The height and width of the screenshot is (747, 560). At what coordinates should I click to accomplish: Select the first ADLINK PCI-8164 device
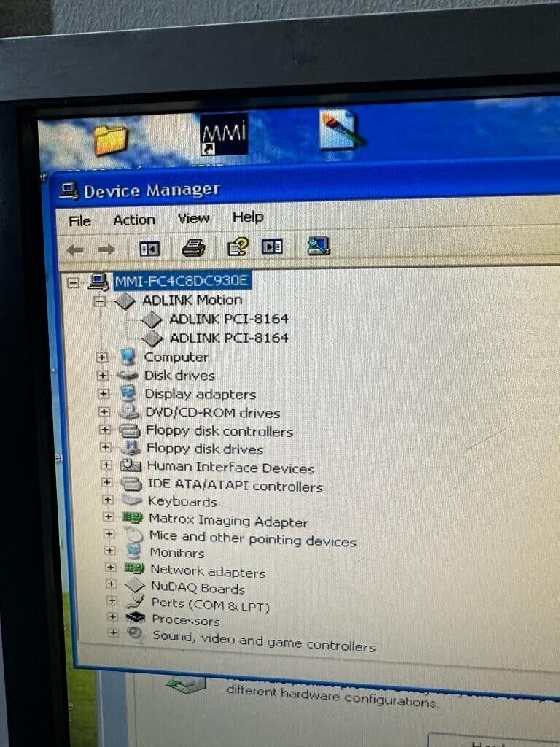[229, 319]
